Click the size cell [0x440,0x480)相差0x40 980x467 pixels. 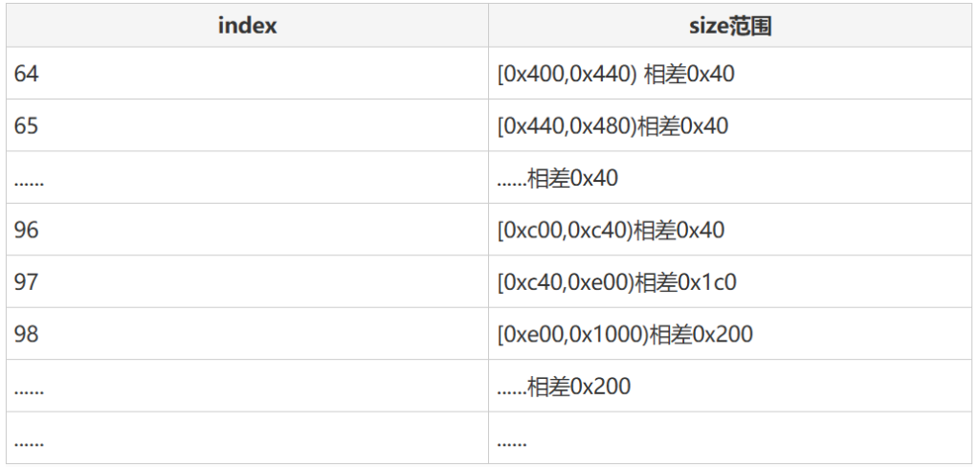pos(612,125)
